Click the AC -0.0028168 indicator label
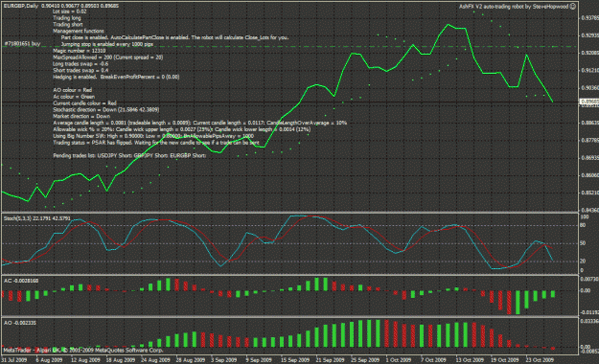Viewport: 599px width, 364px height. (x=21, y=281)
